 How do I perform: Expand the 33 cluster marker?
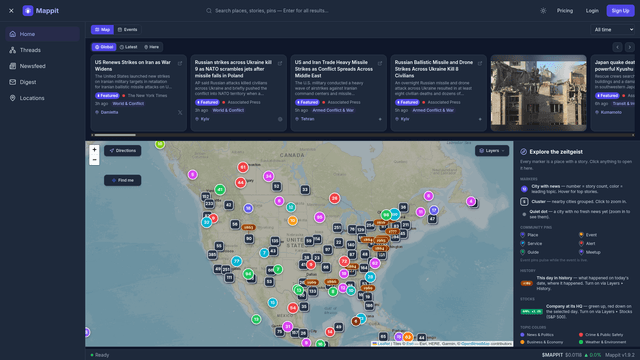[305, 189]
